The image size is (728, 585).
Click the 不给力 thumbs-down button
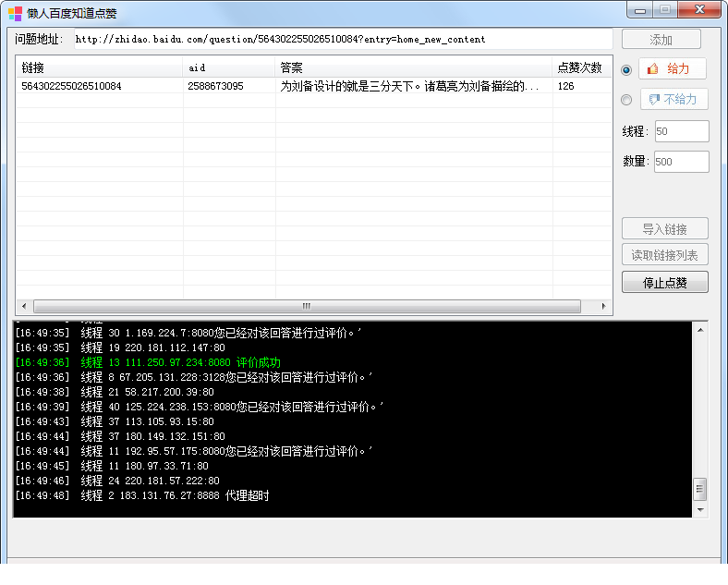[x=673, y=99]
